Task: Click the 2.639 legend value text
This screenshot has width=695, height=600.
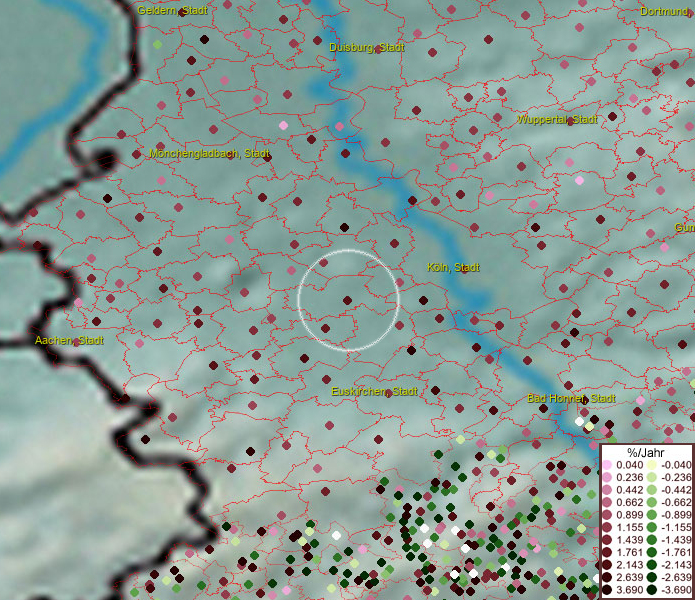Action: pyautogui.click(x=629, y=577)
